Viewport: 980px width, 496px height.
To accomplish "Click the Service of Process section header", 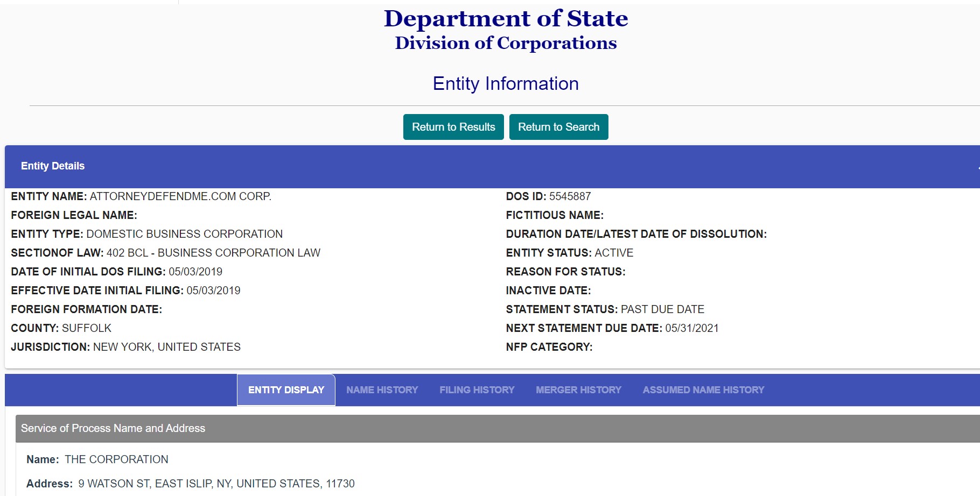I will (x=498, y=429).
